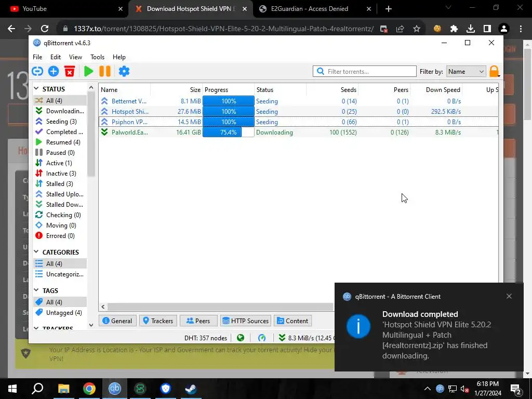Viewport: 532px width, 399px height.
Task: Open the Edit menu
Action: pyautogui.click(x=55, y=57)
